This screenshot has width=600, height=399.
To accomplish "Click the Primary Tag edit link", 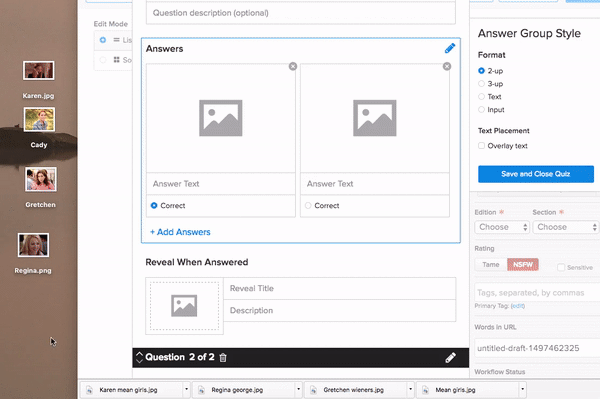I will pos(518,306).
